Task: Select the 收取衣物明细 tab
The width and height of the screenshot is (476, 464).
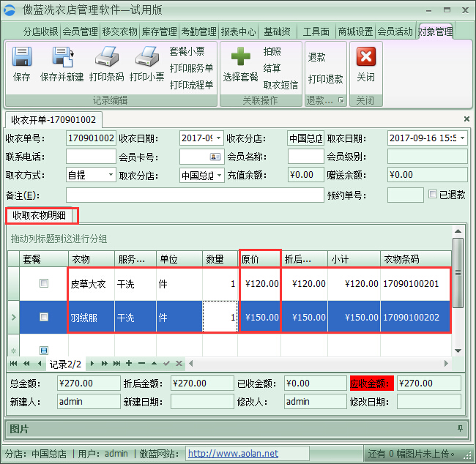Action: [x=39, y=215]
